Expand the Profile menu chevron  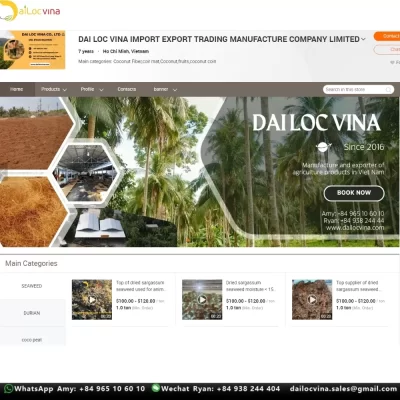point(101,90)
